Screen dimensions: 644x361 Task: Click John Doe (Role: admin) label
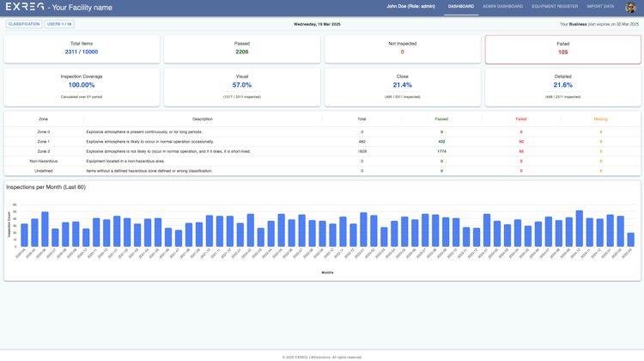[x=410, y=6]
